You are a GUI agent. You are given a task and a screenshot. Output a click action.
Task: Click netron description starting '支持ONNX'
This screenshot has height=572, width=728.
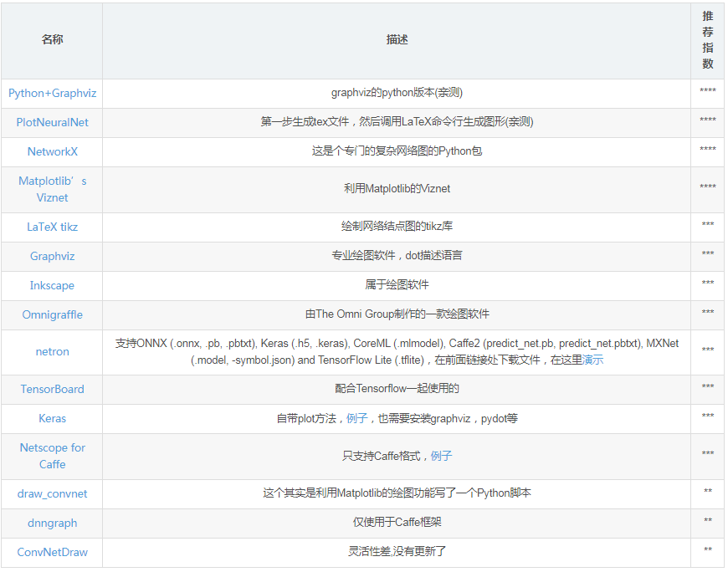click(x=397, y=351)
